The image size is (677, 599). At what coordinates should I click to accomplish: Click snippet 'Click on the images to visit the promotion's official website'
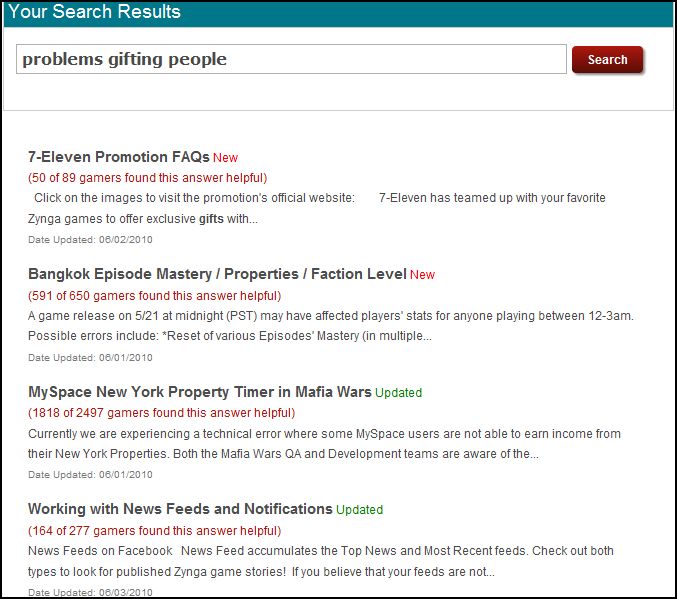[194, 198]
